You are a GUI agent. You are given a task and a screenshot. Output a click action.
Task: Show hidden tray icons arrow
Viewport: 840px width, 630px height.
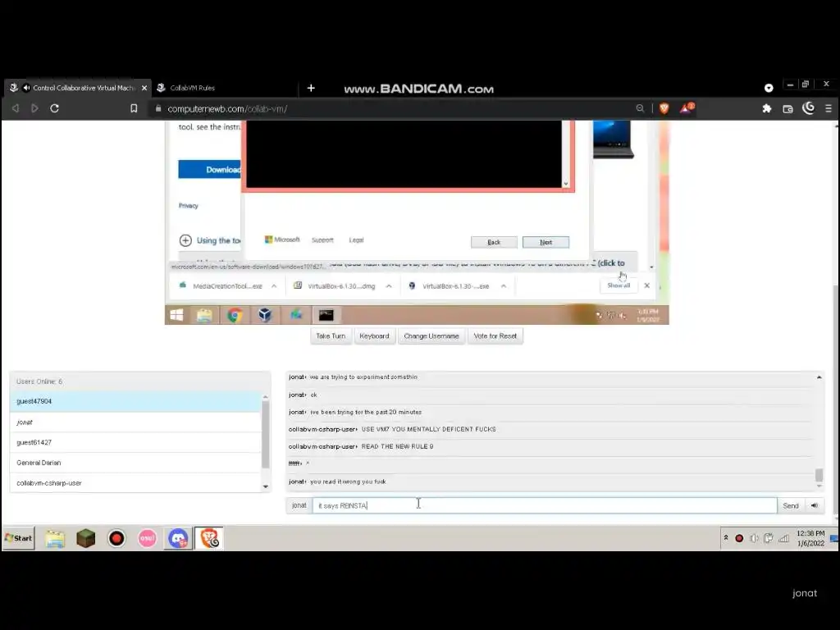click(726, 538)
